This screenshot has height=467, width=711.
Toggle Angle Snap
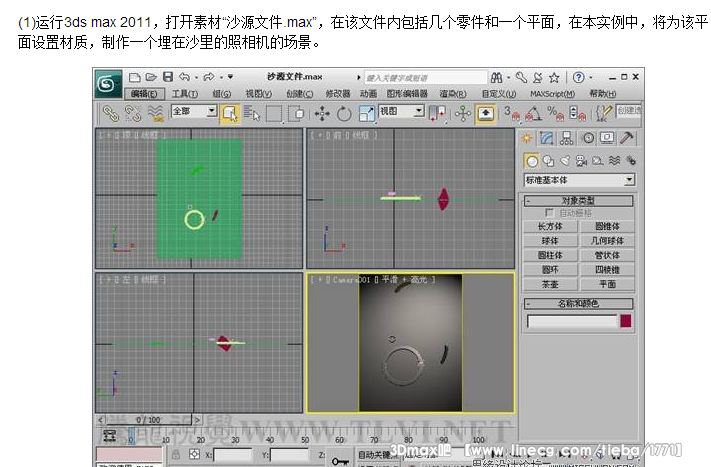(534, 113)
